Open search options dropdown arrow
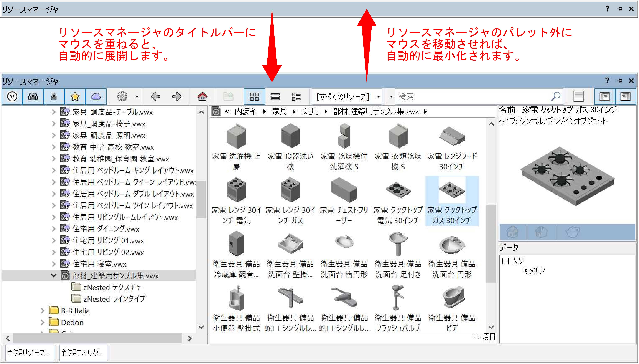The image size is (639, 364). point(391,96)
